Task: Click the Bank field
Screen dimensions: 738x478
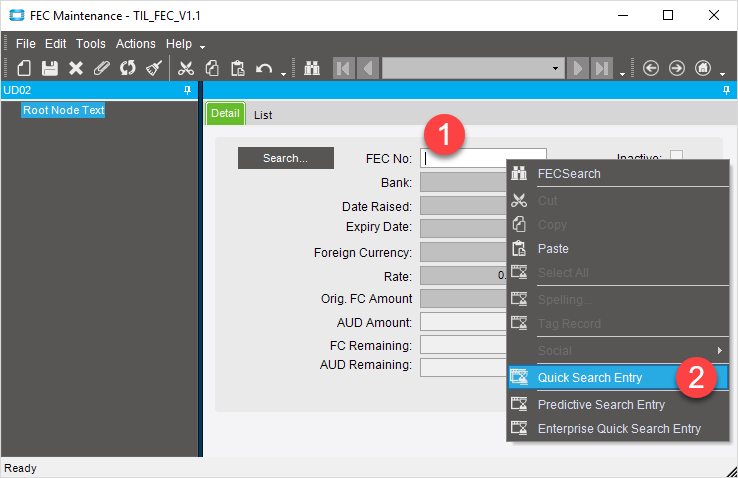Action: [x=463, y=183]
